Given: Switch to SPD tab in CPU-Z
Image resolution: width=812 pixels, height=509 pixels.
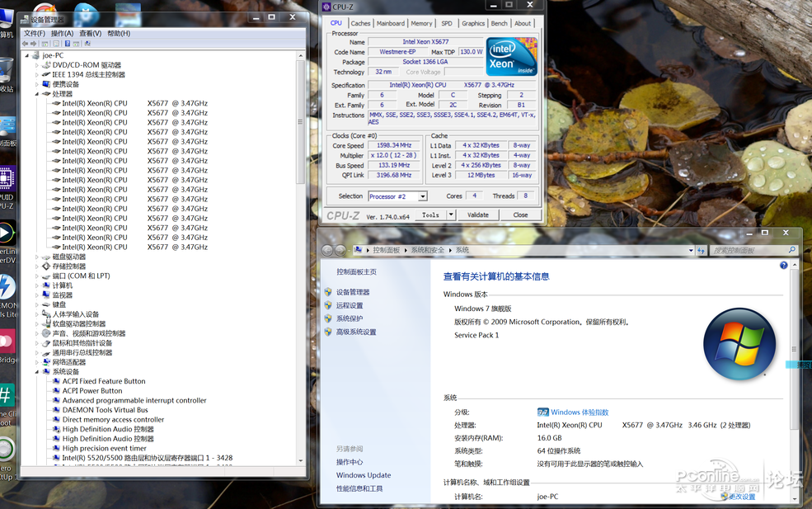Looking at the screenshot, I should [x=447, y=23].
